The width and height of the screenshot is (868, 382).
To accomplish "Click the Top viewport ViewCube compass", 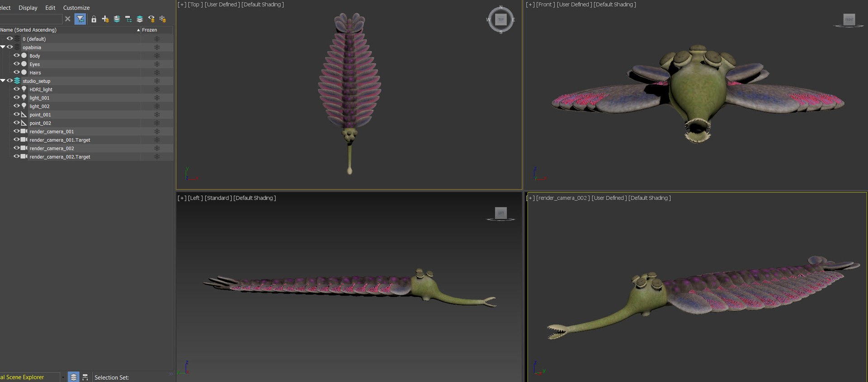I will point(501,19).
